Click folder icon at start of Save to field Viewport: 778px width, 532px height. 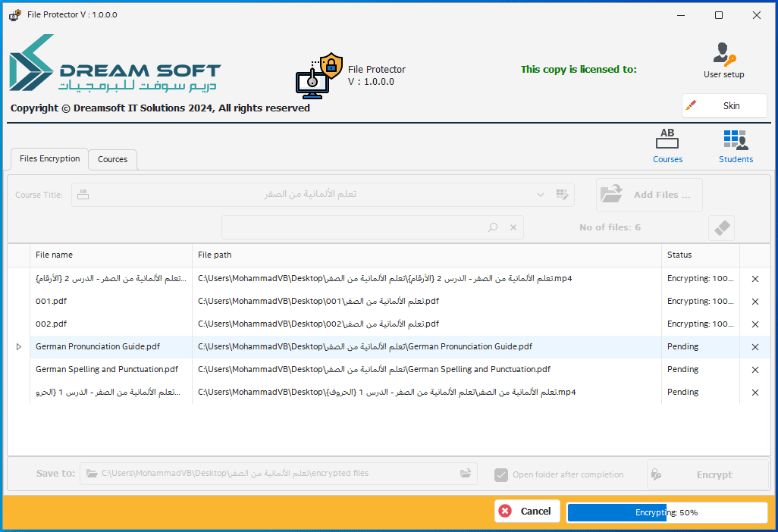pos(92,474)
